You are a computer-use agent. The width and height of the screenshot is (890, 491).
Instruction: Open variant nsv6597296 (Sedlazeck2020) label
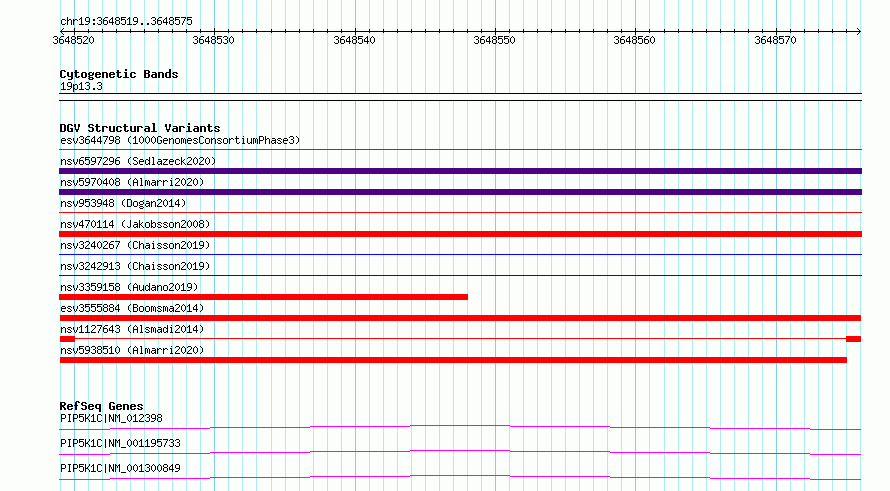coord(138,161)
